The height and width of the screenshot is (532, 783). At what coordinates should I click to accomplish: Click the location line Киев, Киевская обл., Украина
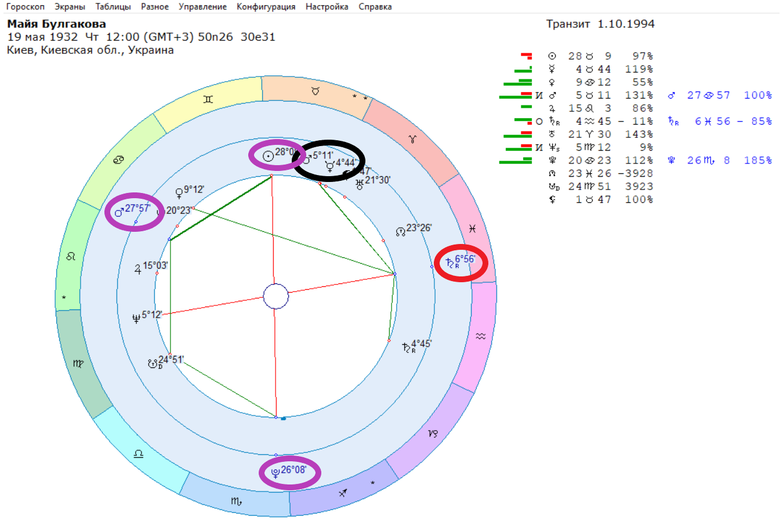coord(90,50)
